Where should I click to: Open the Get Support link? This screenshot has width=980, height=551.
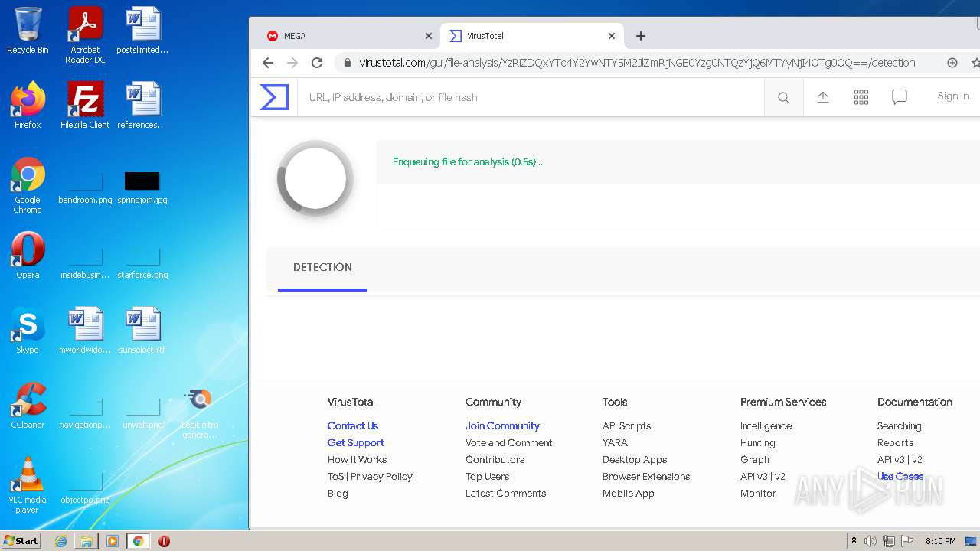pyautogui.click(x=355, y=442)
